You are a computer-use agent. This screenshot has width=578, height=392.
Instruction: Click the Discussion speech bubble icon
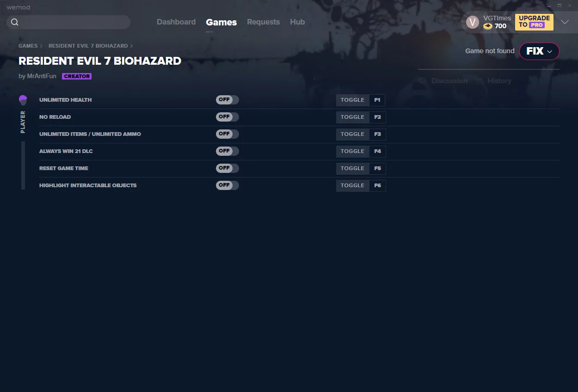click(423, 81)
